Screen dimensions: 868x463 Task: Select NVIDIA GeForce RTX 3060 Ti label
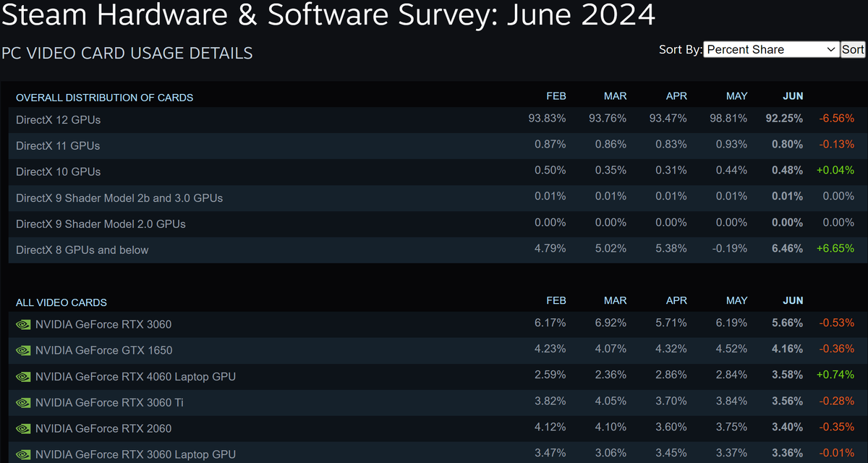[x=109, y=402]
